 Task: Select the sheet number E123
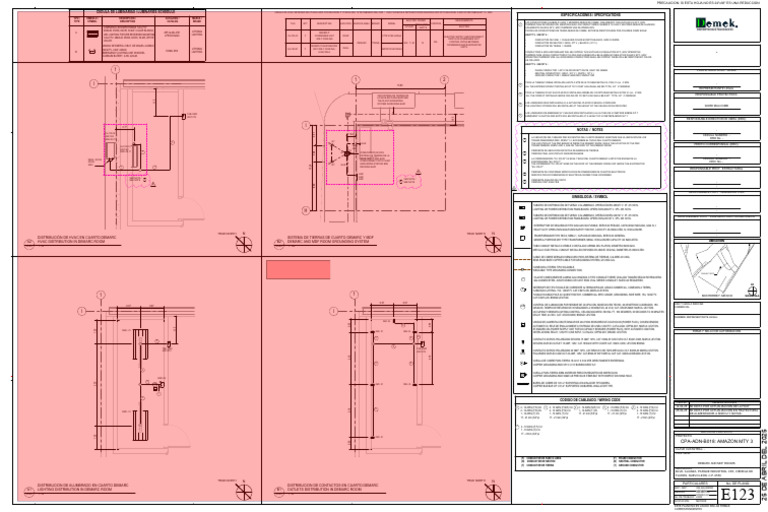tap(739, 494)
